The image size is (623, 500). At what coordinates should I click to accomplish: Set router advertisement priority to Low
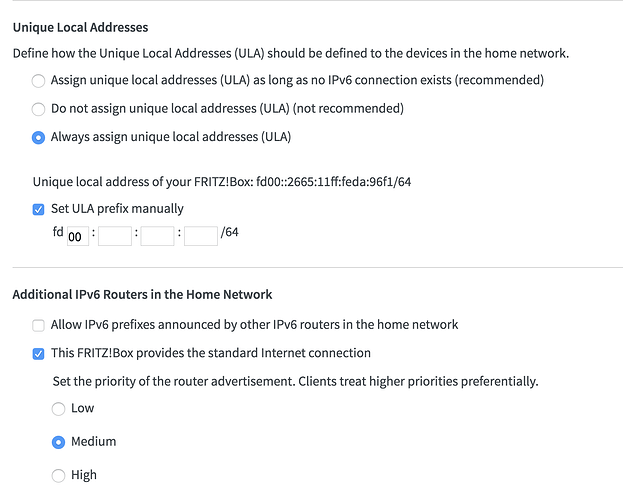click(x=59, y=408)
